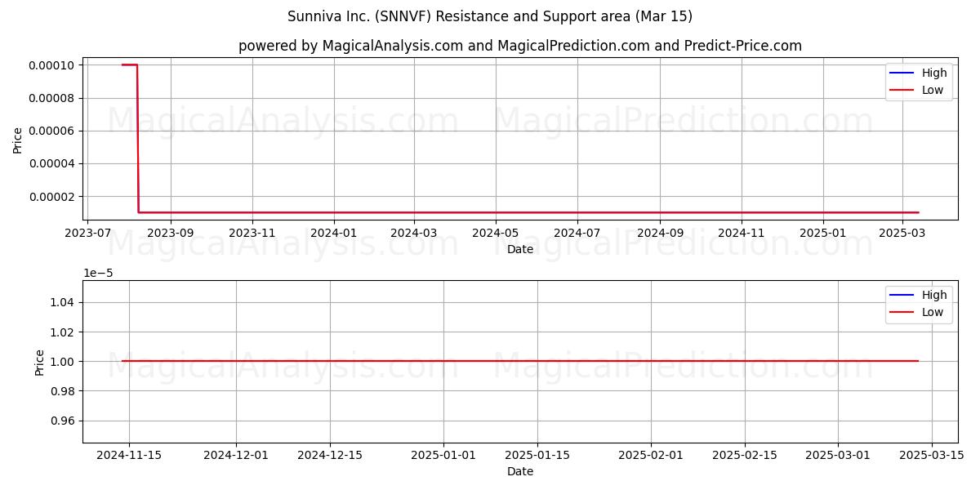
Task: Click the 1.04 y-axis label in bottom chart
Action: 64,302
